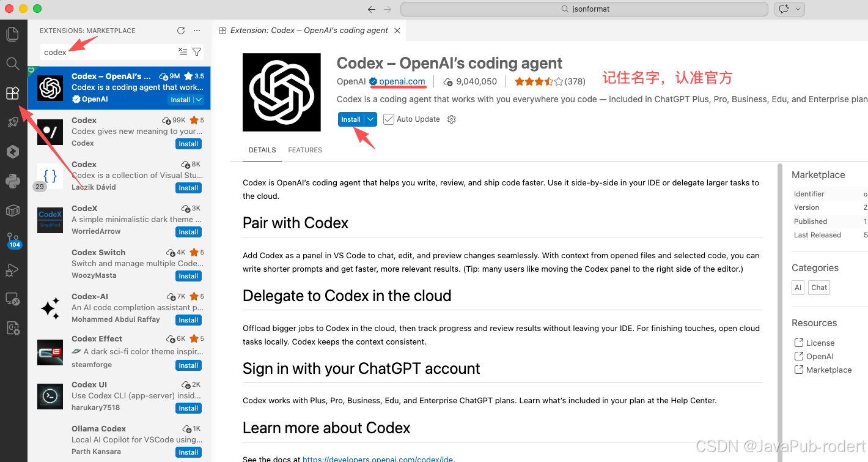Open the openai.com publisher link
The height and width of the screenshot is (462, 868).
coord(402,81)
